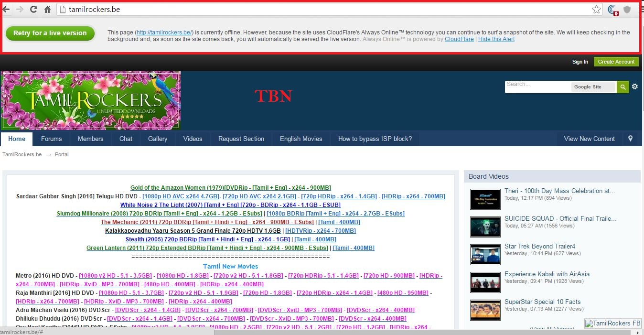Click the Tamil New Movies heading

[230, 266]
